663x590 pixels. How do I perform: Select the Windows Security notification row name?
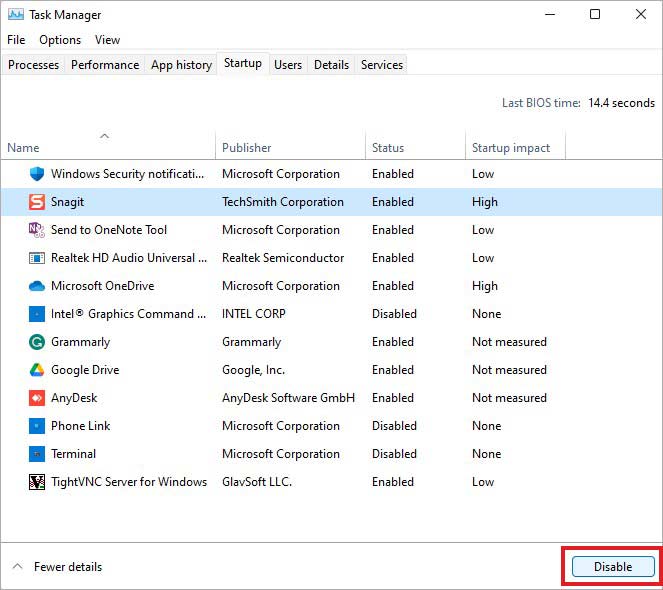127,174
